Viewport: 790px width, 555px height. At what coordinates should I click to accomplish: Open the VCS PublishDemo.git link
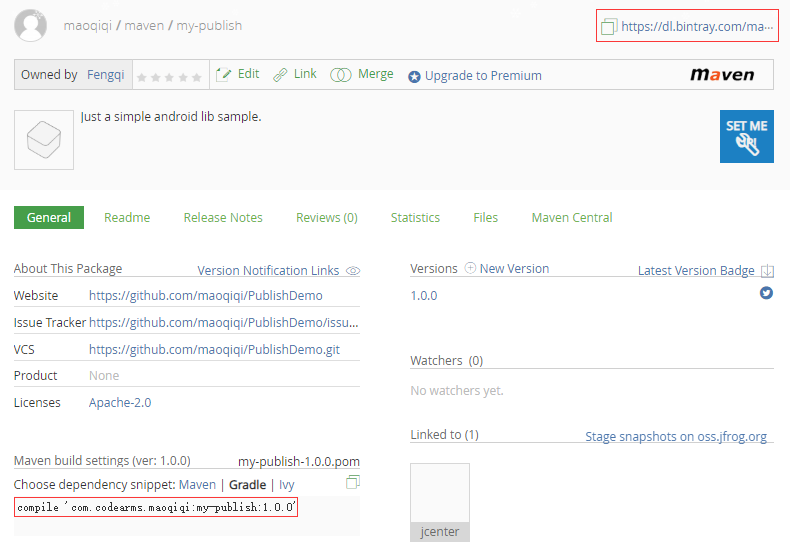click(x=214, y=350)
